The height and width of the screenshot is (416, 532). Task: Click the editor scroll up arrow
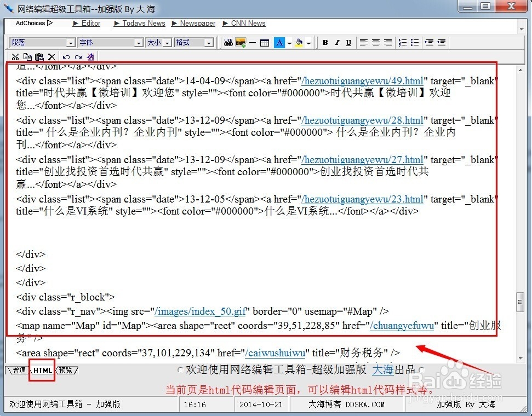tap(520, 70)
